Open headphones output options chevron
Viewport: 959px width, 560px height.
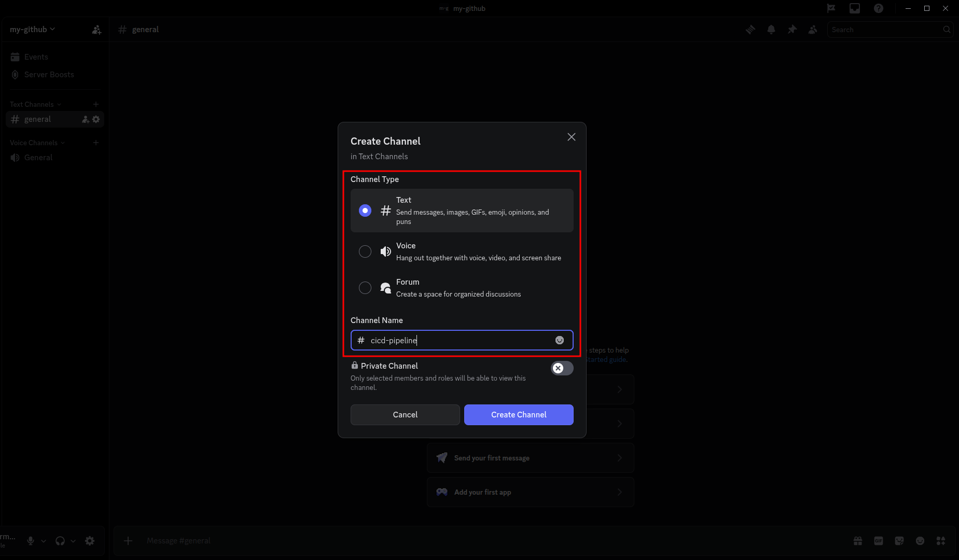coord(73,541)
